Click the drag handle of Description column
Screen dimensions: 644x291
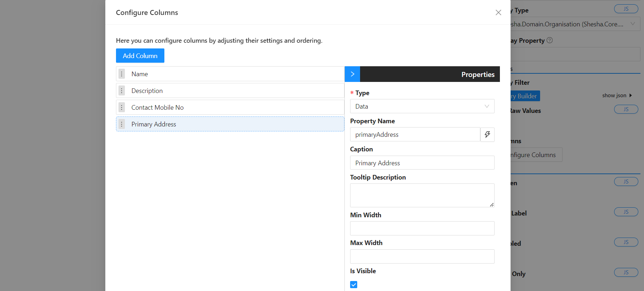(x=122, y=90)
